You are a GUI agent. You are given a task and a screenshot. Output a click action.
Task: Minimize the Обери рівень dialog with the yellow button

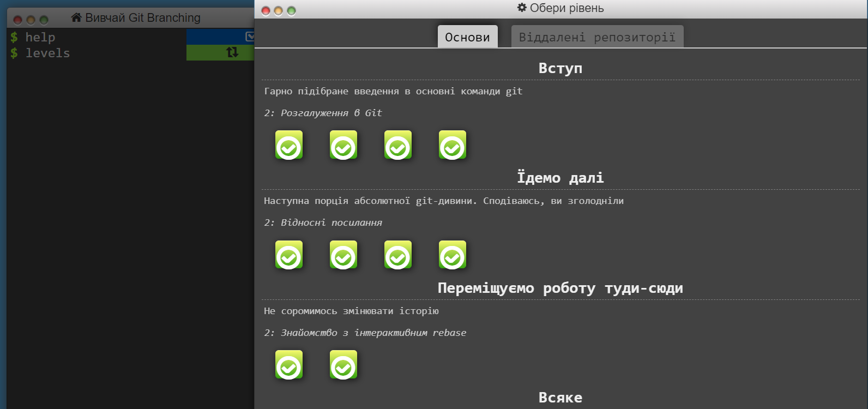click(x=278, y=11)
